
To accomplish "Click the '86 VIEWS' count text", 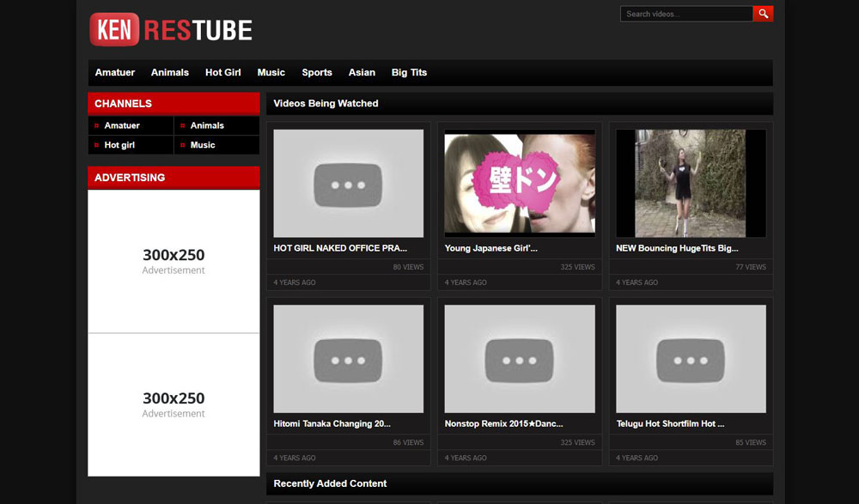I will pyautogui.click(x=408, y=442).
